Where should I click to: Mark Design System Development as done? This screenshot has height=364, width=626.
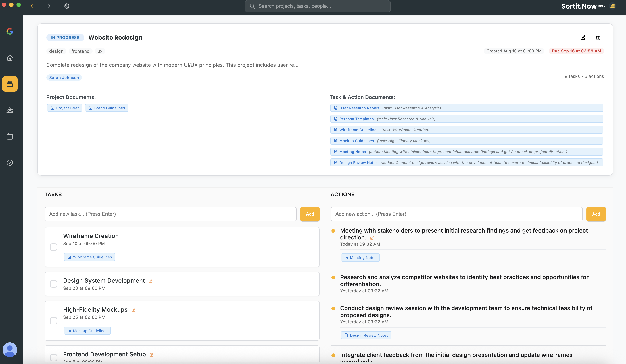(54, 284)
